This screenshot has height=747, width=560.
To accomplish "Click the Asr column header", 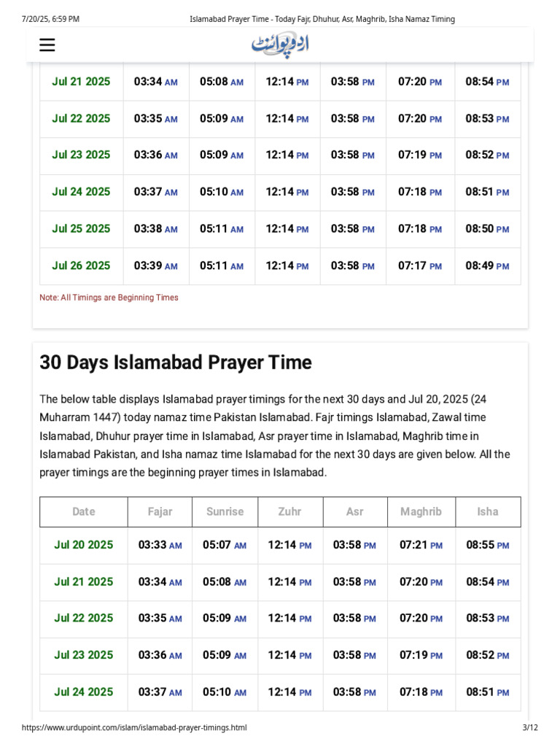I will (354, 512).
